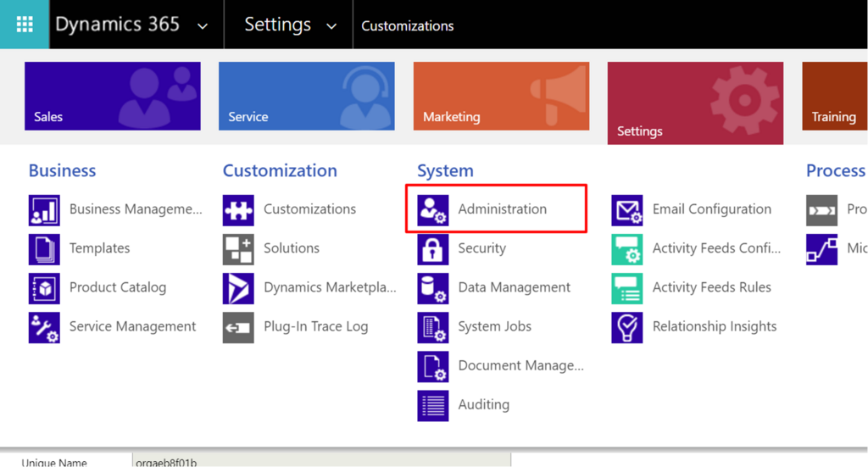Click the Document Management icon
This screenshot has height=467, width=868.
coord(433,367)
